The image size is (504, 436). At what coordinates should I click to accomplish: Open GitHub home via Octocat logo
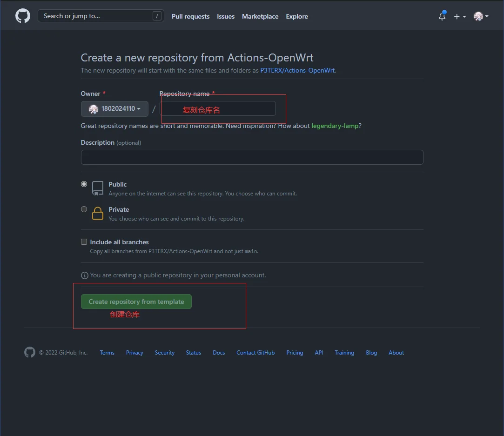(23, 16)
